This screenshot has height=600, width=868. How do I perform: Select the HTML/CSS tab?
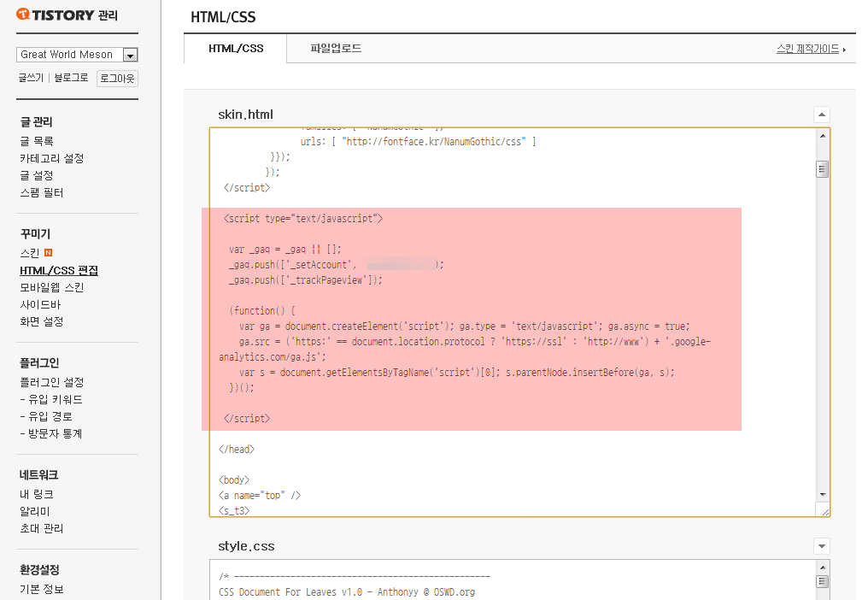point(234,49)
